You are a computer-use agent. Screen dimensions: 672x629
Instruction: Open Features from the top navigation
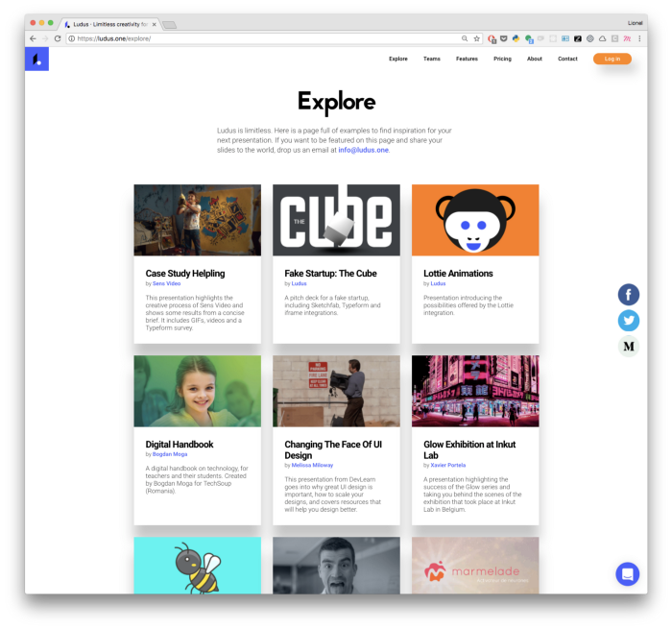[x=467, y=59]
